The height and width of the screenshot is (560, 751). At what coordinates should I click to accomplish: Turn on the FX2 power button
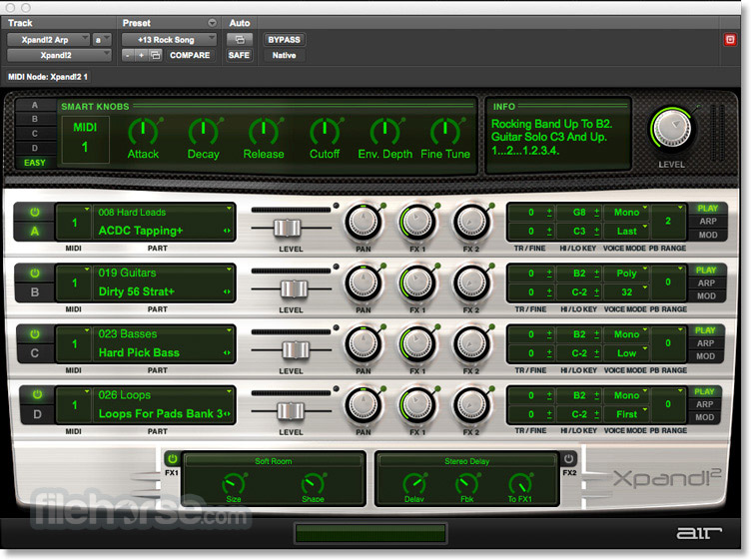click(x=568, y=459)
